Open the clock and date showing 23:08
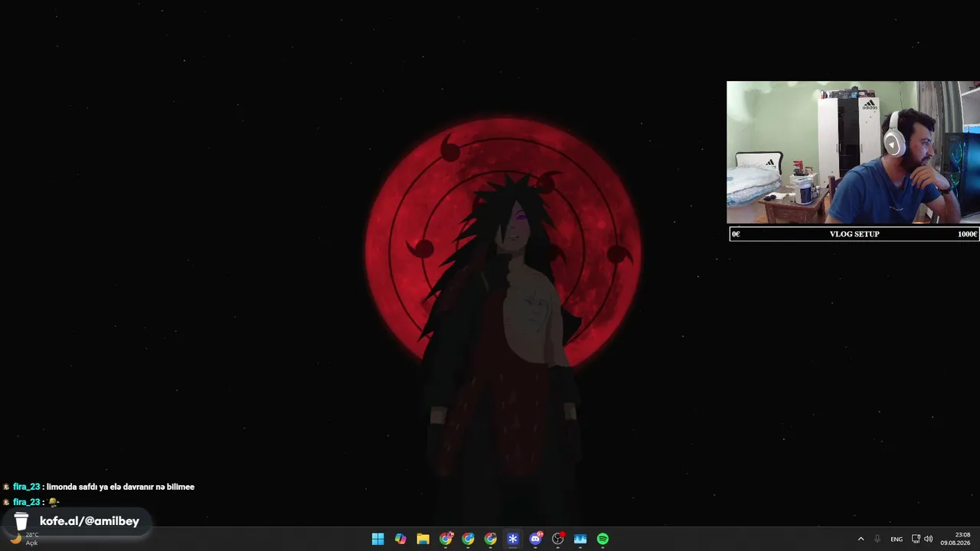Screen dimensions: 980x551 (x=955, y=539)
